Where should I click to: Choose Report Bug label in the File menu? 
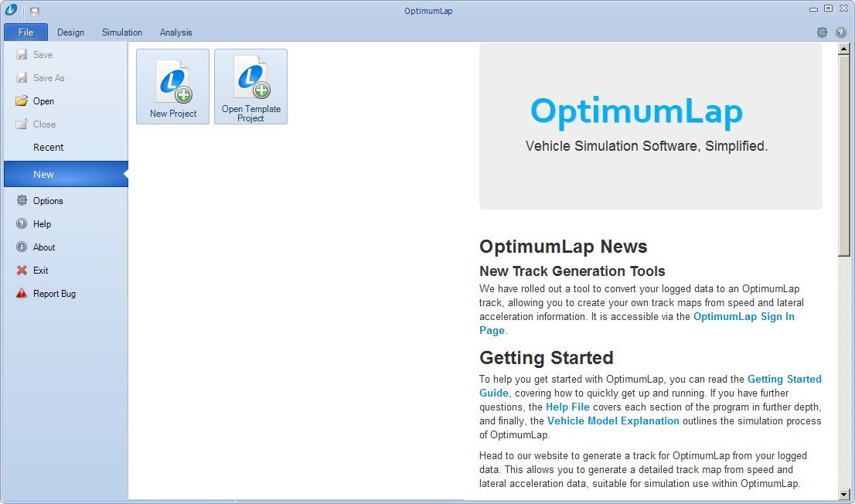point(55,294)
